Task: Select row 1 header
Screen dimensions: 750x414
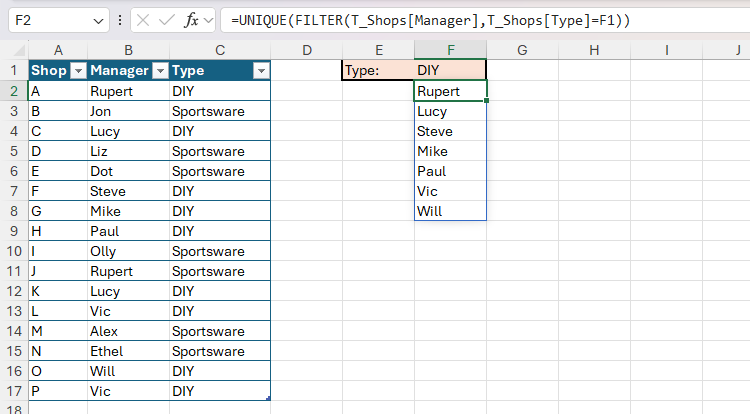Action: [x=14, y=70]
